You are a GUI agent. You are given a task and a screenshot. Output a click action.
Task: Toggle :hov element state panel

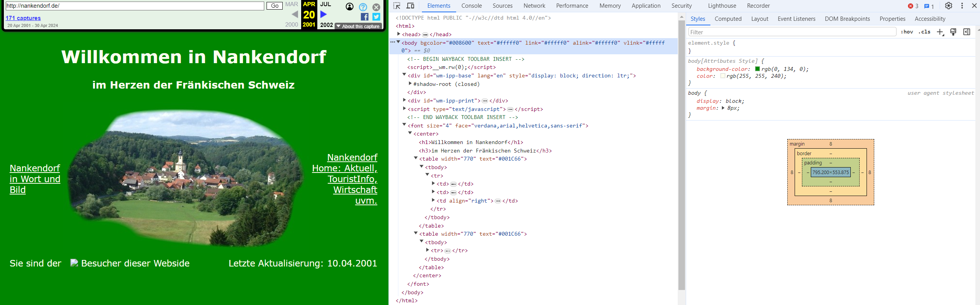(x=907, y=32)
